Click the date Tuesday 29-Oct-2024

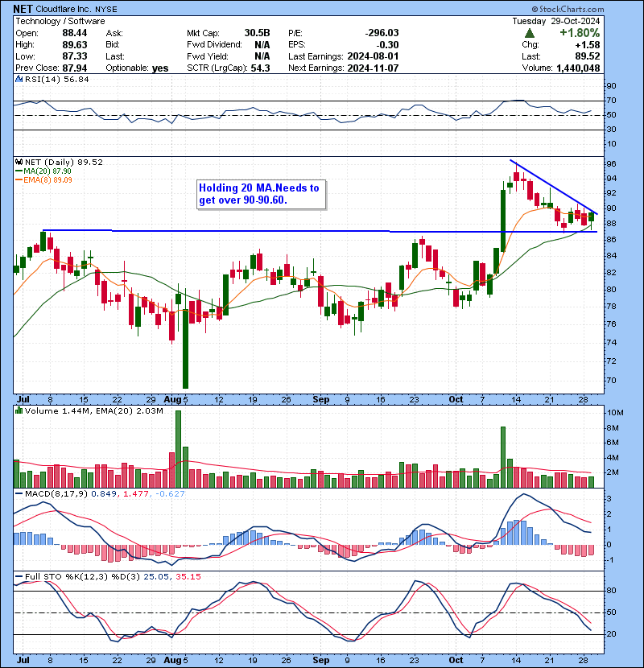tap(555, 21)
